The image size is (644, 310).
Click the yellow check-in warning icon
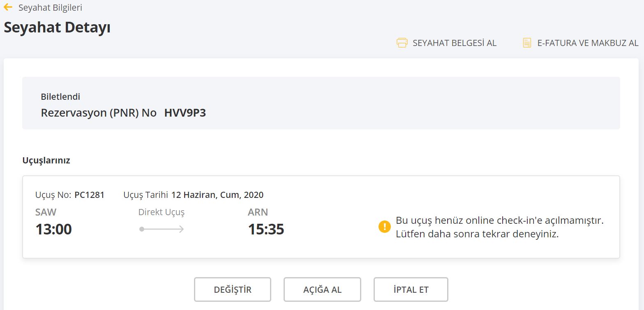[384, 227]
